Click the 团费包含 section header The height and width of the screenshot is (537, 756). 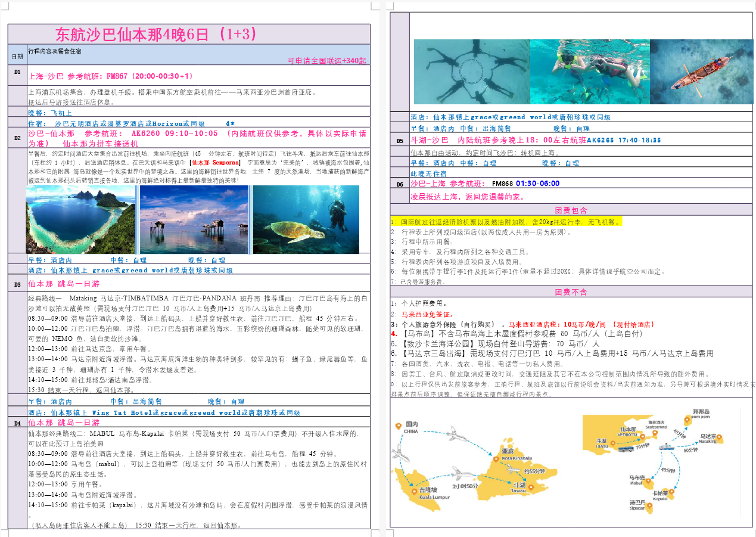tap(571, 210)
